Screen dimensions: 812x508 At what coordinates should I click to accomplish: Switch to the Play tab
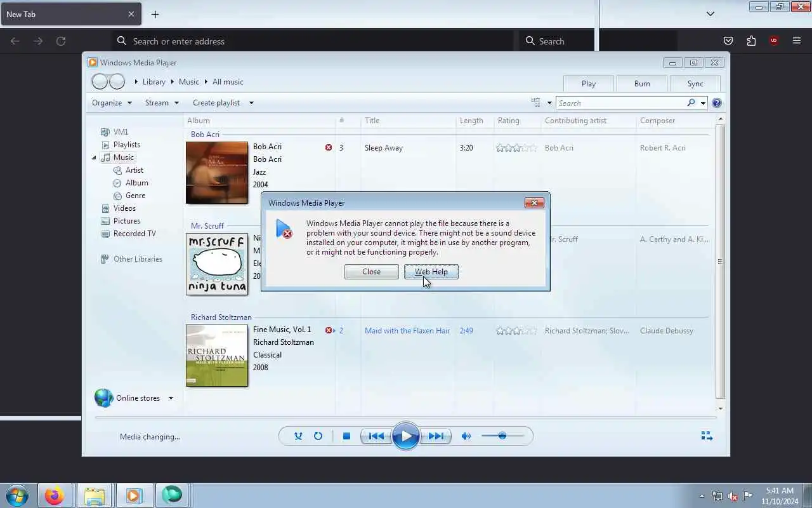(x=589, y=84)
